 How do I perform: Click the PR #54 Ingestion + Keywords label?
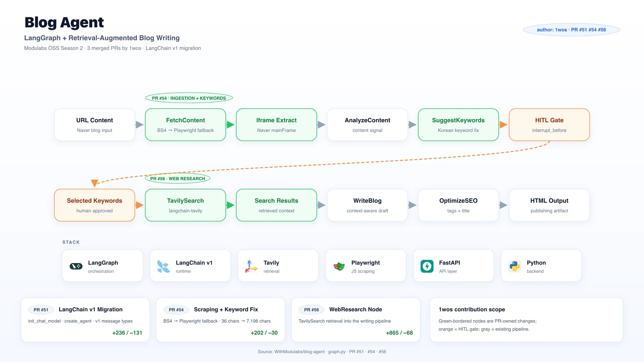[x=189, y=98]
